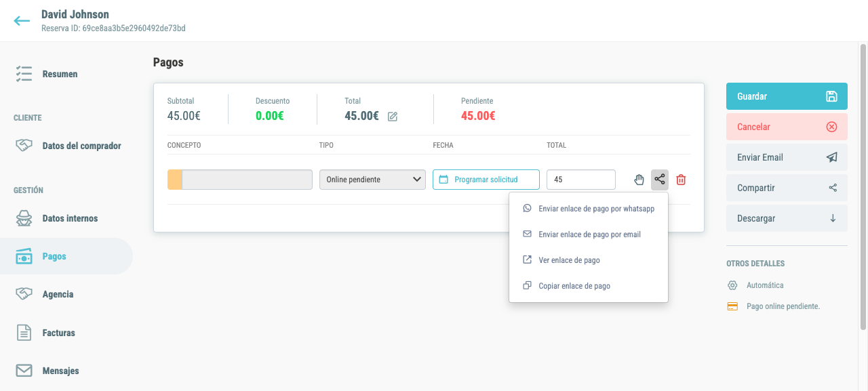Image resolution: width=868 pixels, height=391 pixels.
Task: Click the Enviar Email button
Action: tap(787, 157)
